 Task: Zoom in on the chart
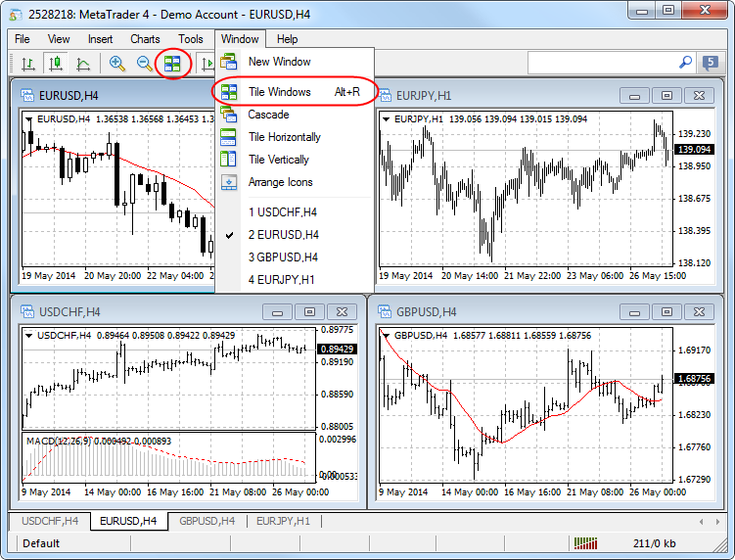117,64
